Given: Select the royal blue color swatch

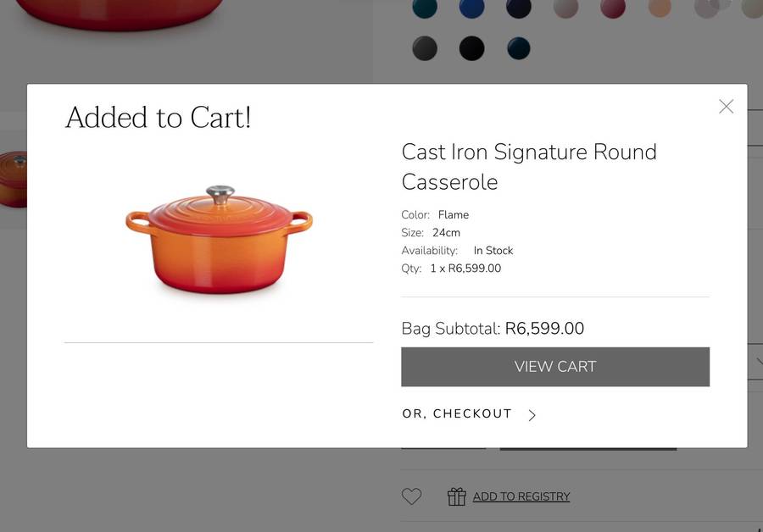Looking at the screenshot, I should [472, 8].
